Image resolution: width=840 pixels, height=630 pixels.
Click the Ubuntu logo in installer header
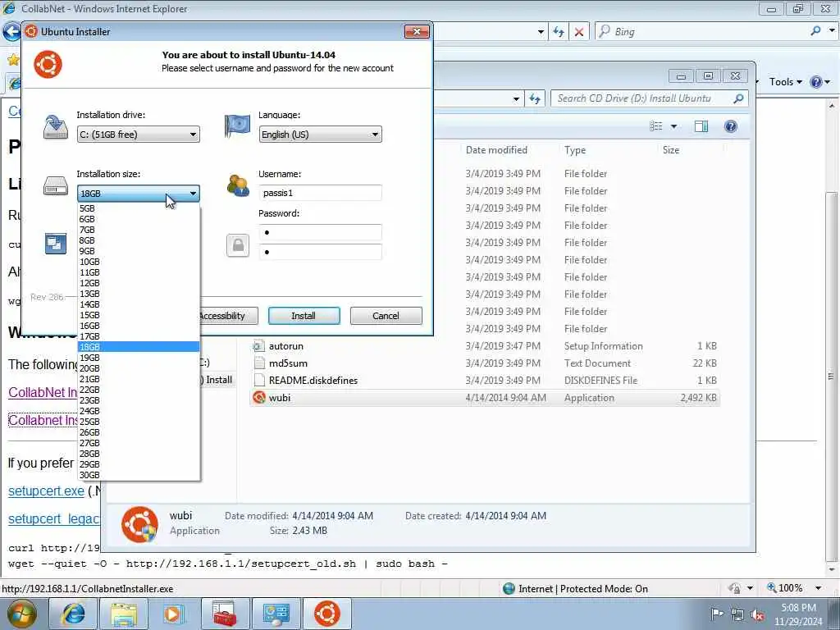click(48, 64)
